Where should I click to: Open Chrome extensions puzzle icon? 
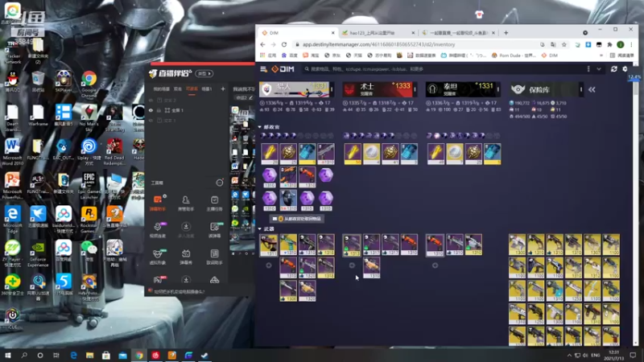click(x=609, y=44)
